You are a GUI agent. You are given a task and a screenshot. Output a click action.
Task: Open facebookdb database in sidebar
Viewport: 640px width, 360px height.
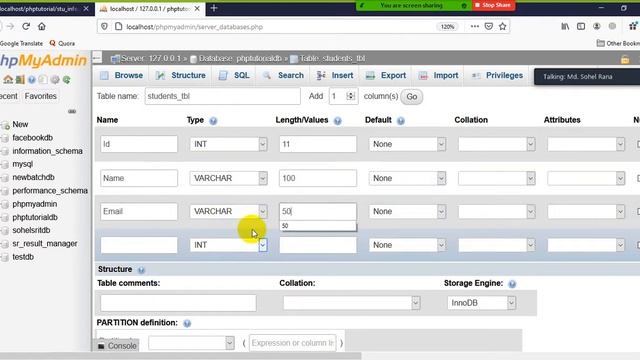point(33,138)
